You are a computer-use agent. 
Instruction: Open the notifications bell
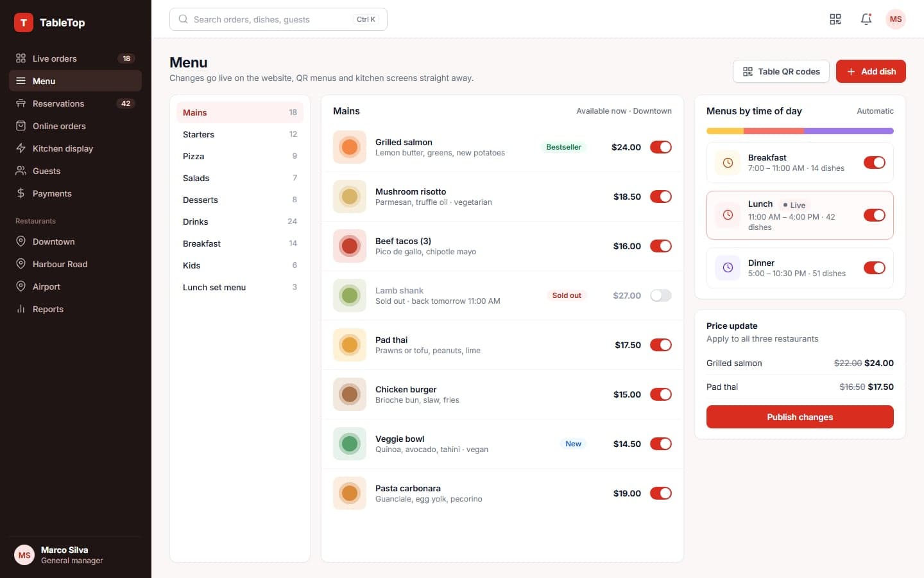pos(866,19)
